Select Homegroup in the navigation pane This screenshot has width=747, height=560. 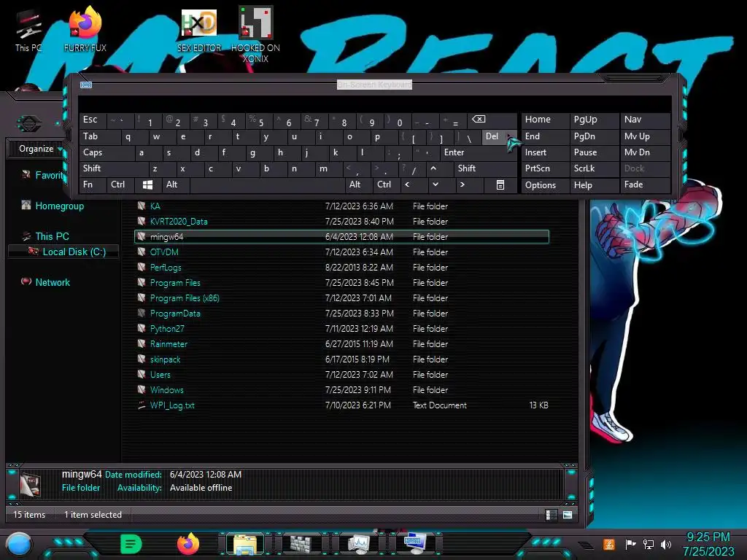coord(60,206)
